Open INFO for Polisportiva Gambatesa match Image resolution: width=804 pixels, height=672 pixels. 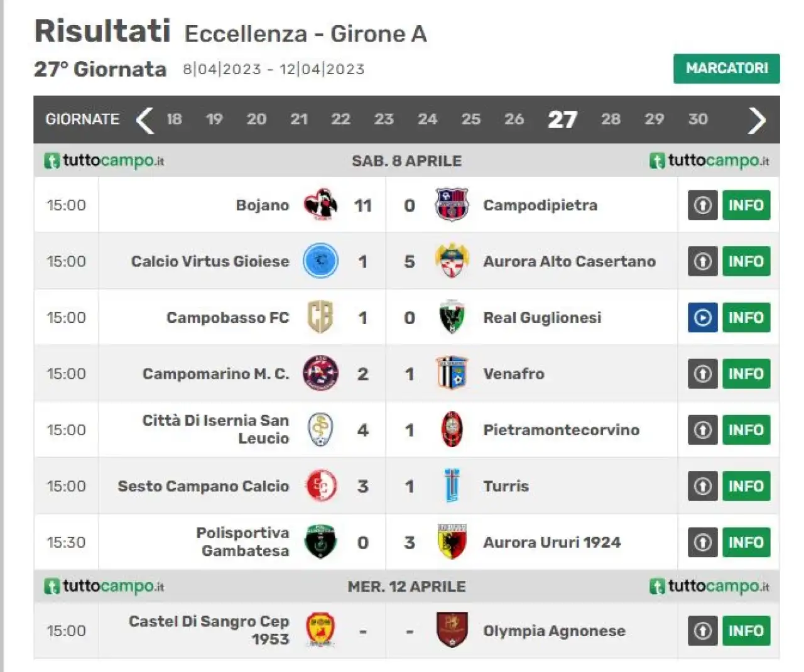746,543
